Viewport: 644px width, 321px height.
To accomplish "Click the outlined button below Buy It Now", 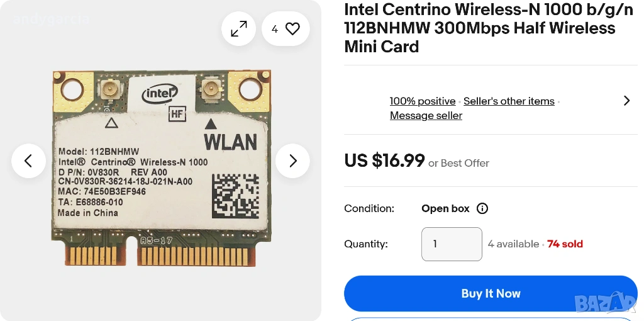I will pos(491,318).
